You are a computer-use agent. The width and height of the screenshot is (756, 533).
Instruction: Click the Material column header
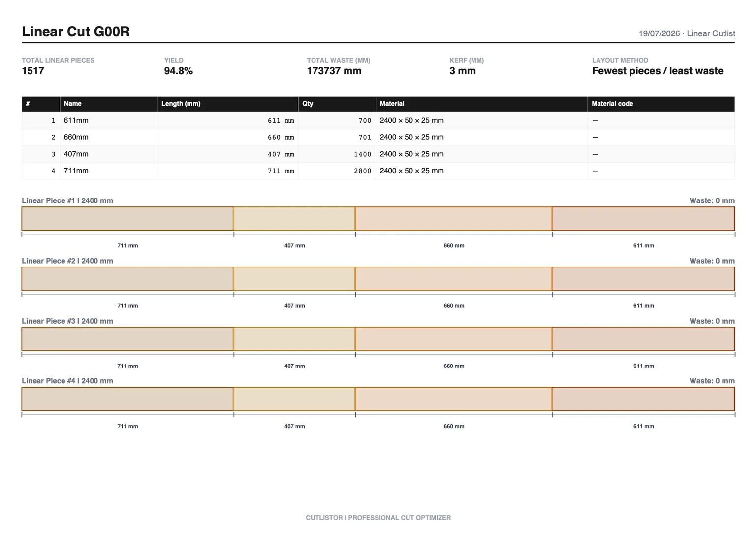tap(481, 104)
